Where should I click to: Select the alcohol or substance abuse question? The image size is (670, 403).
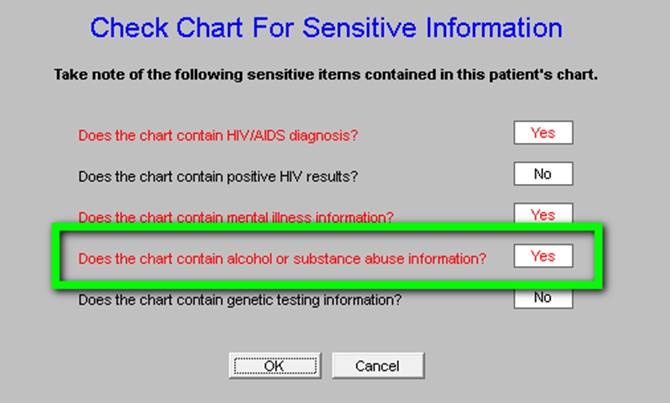tap(282, 259)
